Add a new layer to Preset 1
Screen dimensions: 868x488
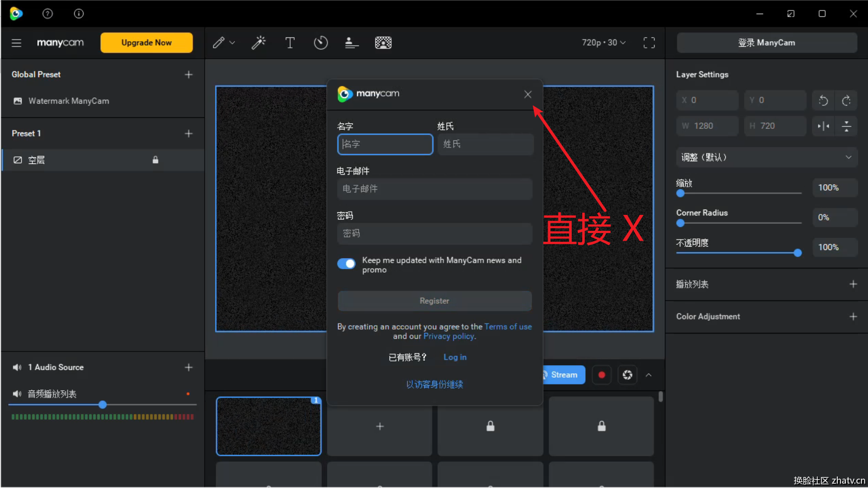[189, 134]
